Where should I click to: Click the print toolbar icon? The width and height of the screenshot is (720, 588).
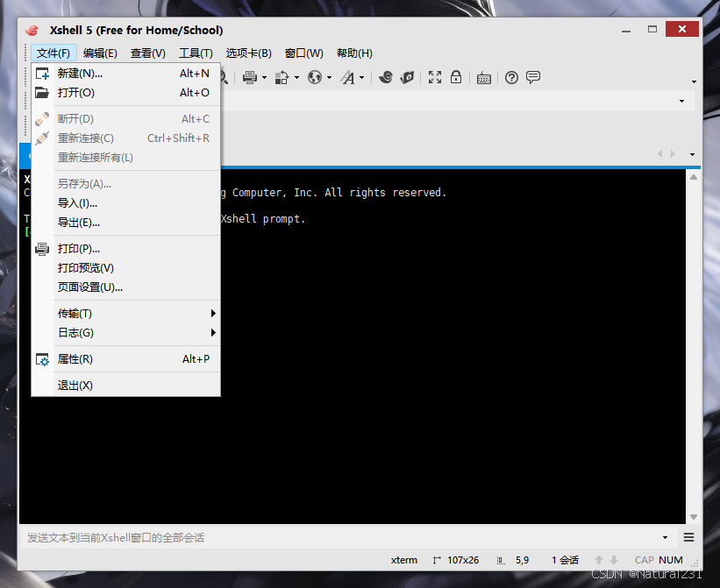click(x=250, y=77)
